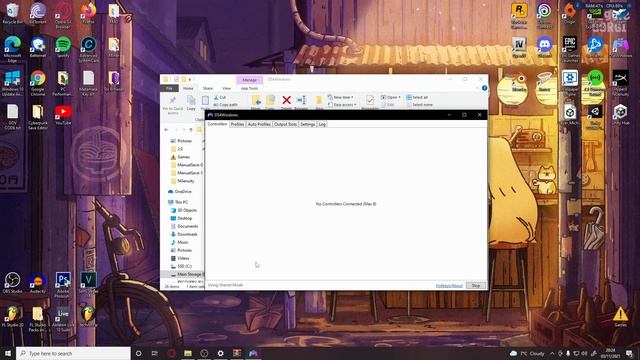Click the Manage contextual tab in Explorer

(x=249, y=80)
